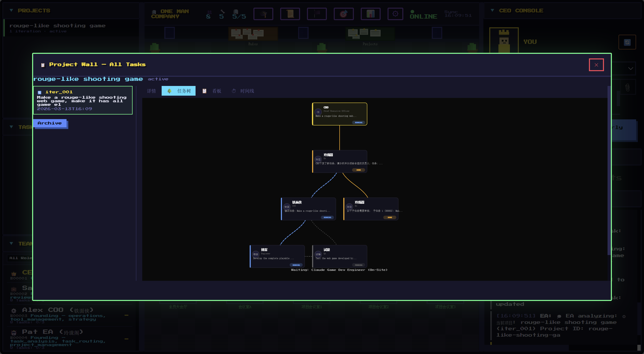Open the 时间线 timeline tab
This screenshot has height=354, width=644.
pyautogui.click(x=247, y=91)
